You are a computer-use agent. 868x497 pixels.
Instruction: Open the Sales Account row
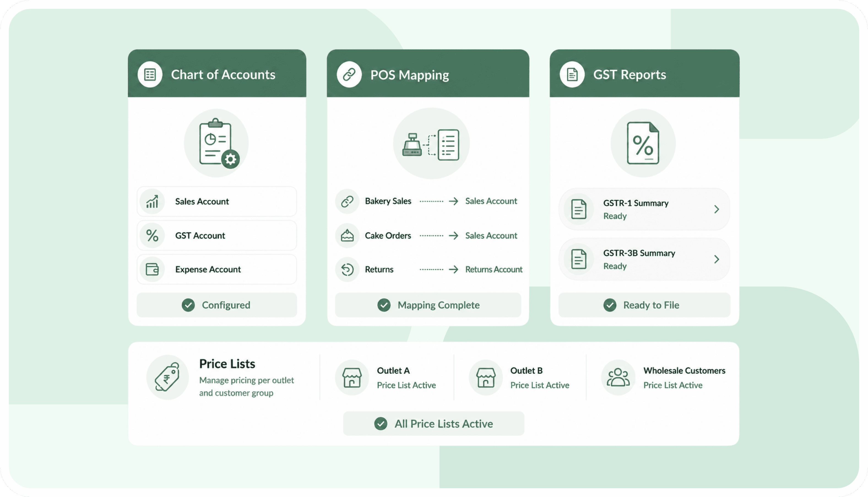[217, 201]
